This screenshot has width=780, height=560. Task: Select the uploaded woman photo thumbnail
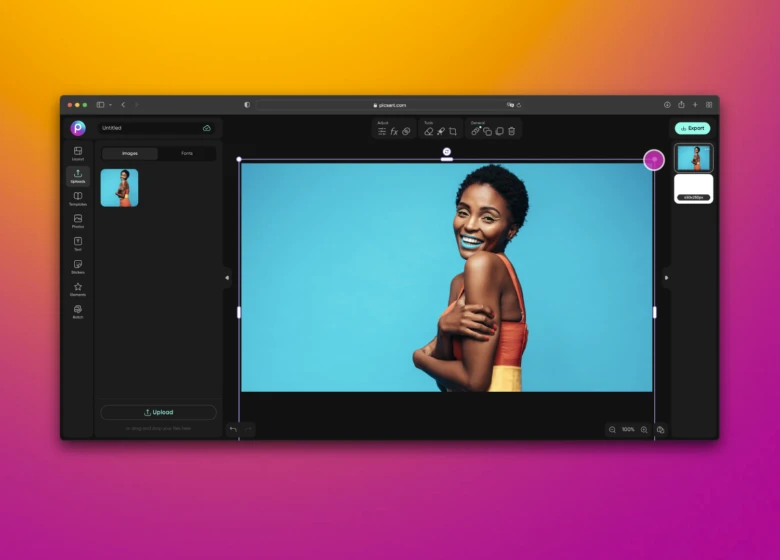coord(119,188)
